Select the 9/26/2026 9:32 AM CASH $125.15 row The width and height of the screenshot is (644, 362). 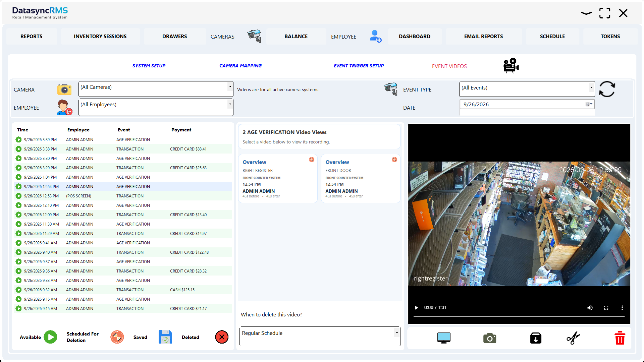coord(123,290)
